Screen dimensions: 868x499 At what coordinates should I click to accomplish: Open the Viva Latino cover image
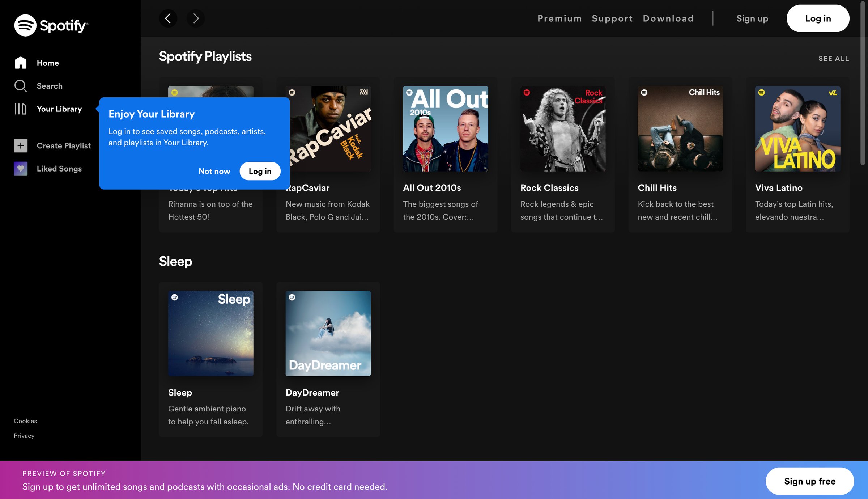pos(797,129)
